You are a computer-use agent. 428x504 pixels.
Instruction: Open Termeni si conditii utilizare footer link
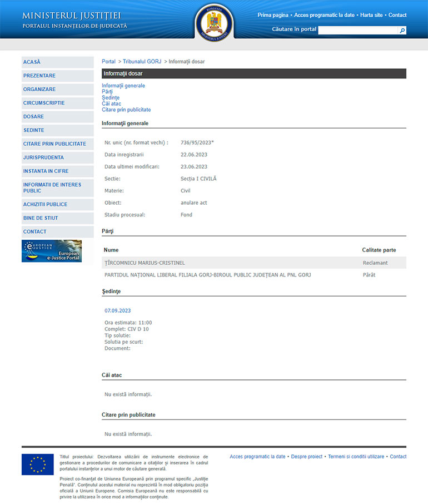356,457
